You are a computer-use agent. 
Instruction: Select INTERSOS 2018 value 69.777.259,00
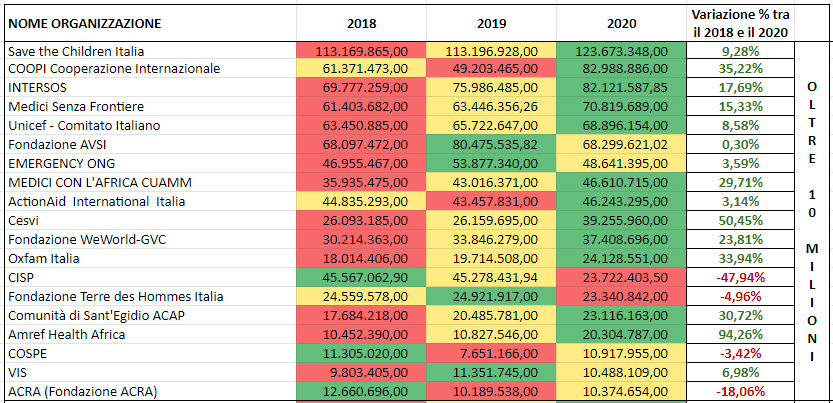coord(361,88)
